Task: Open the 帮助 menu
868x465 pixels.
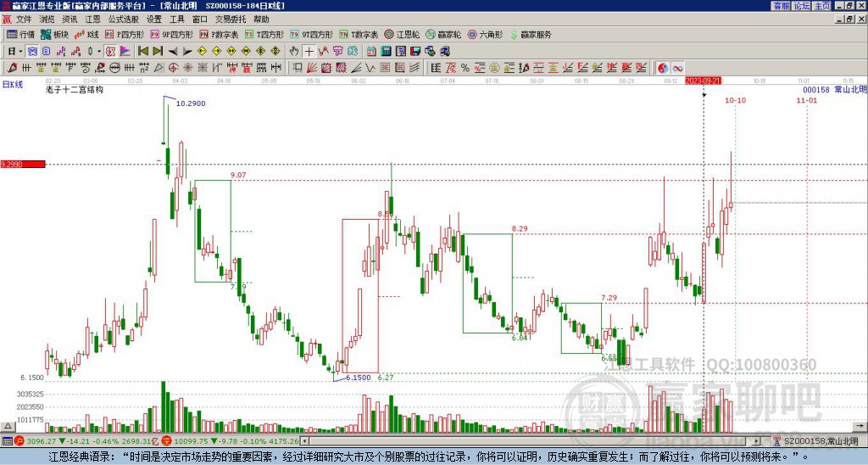Action: pos(261,20)
